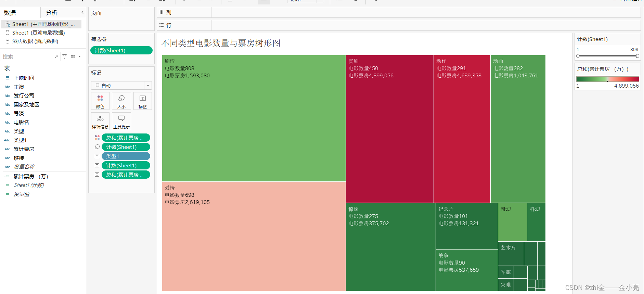Viewport: 644px width, 294px height.
Task: Click the color dots icon beside 总和(累计票房 pill
Action: tap(97, 138)
